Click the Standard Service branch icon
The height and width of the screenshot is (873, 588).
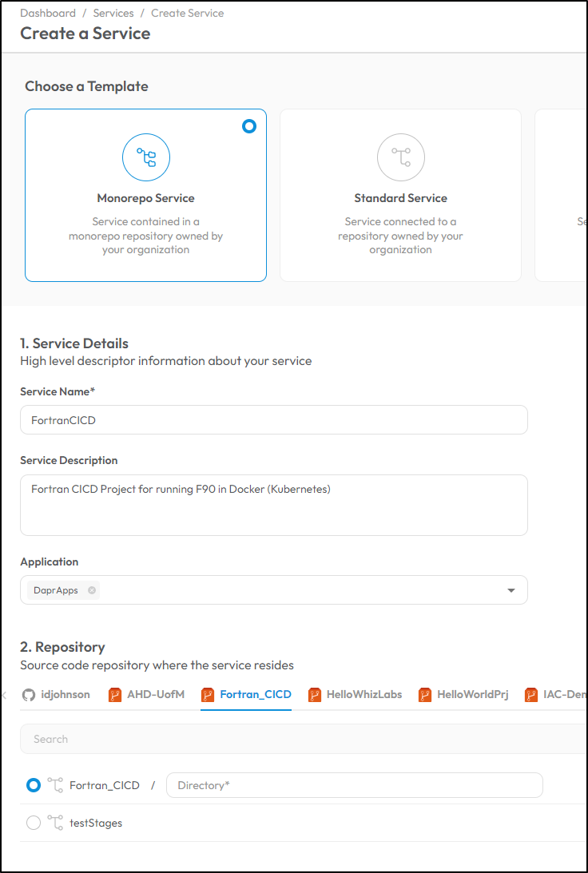[401, 157]
